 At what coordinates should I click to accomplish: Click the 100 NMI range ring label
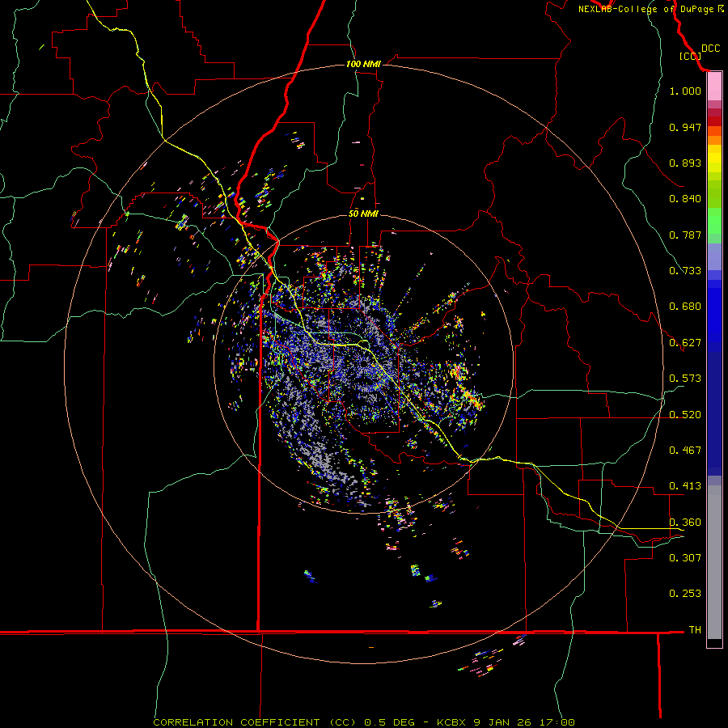point(363,64)
